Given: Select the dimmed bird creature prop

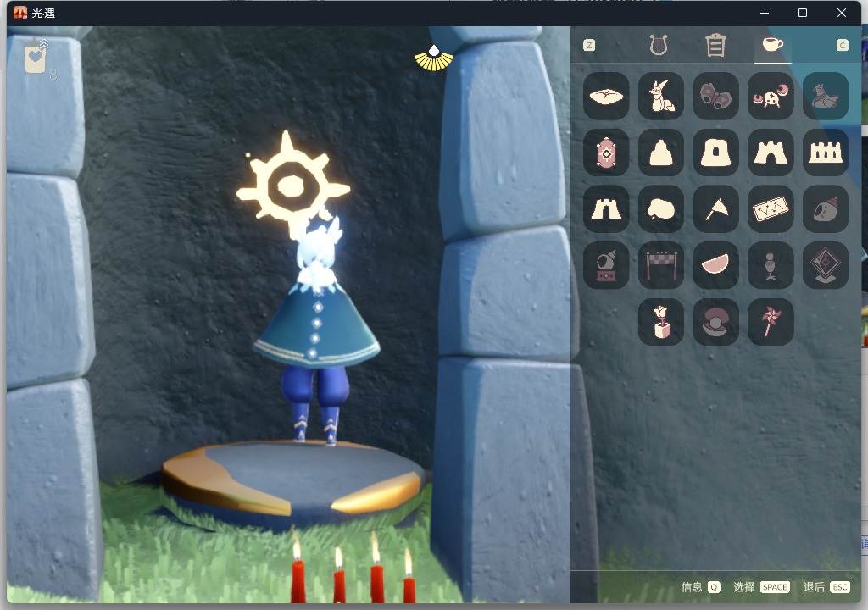Looking at the screenshot, I should (826, 96).
